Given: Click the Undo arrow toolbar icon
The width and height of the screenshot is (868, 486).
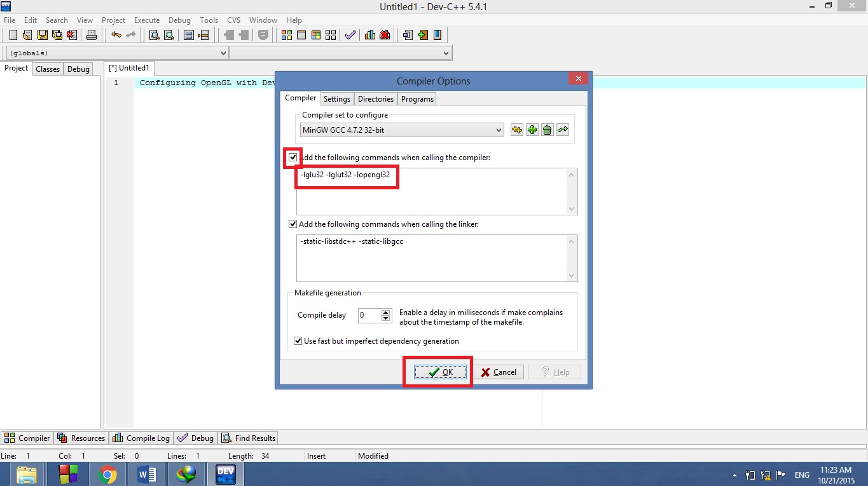Looking at the screenshot, I should coord(116,35).
